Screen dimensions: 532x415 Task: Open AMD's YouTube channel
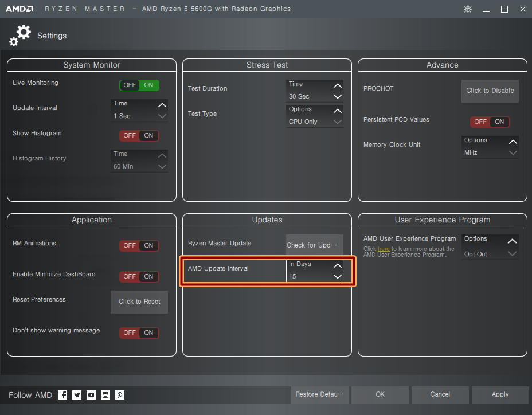[x=91, y=395]
